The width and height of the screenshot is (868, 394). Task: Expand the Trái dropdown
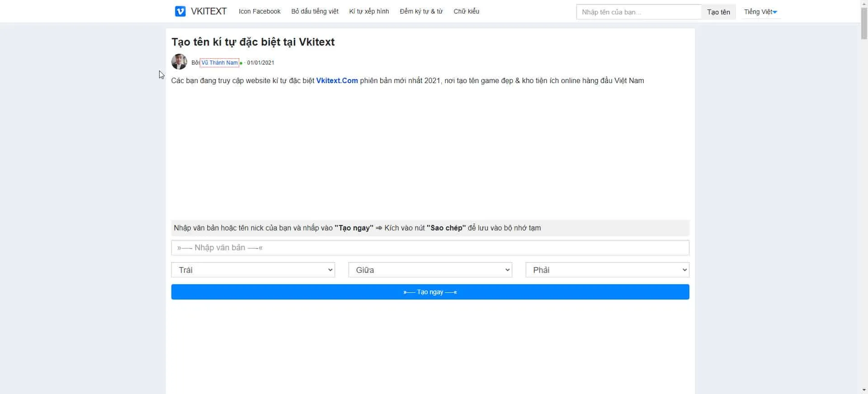tap(253, 270)
